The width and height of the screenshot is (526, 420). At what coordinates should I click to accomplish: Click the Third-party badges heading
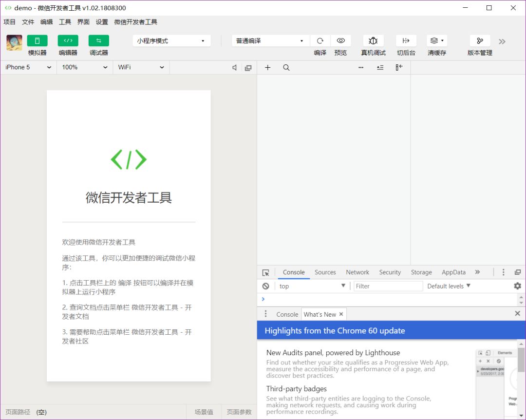point(296,389)
